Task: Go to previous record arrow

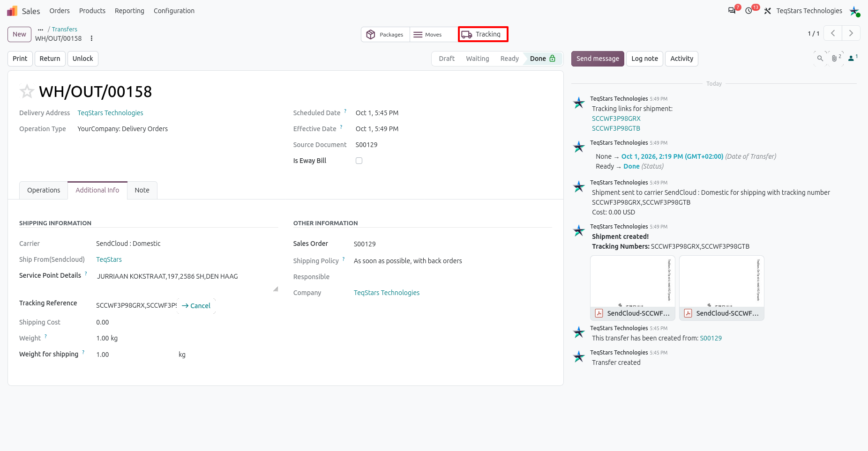Action: click(x=833, y=33)
